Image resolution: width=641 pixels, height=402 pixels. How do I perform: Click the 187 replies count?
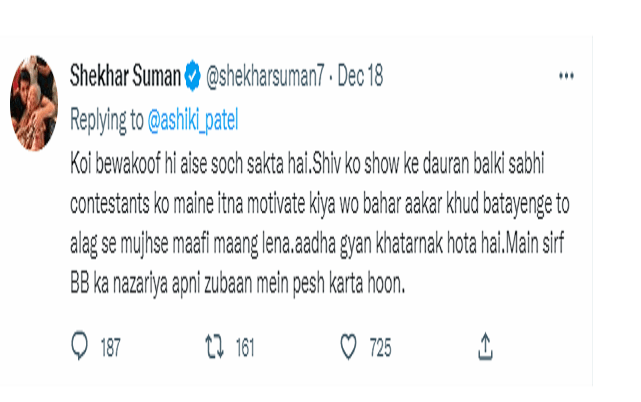(x=110, y=348)
